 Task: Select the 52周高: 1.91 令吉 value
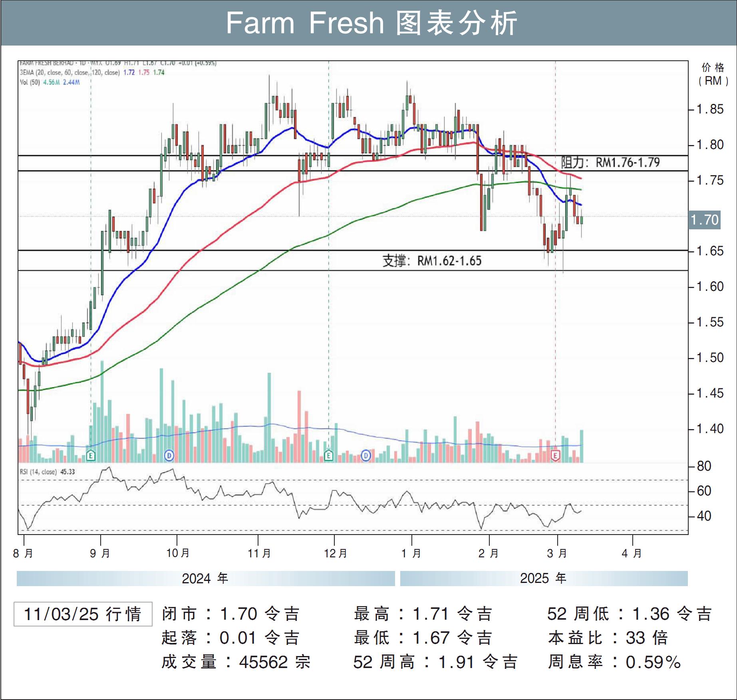pos(436,662)
